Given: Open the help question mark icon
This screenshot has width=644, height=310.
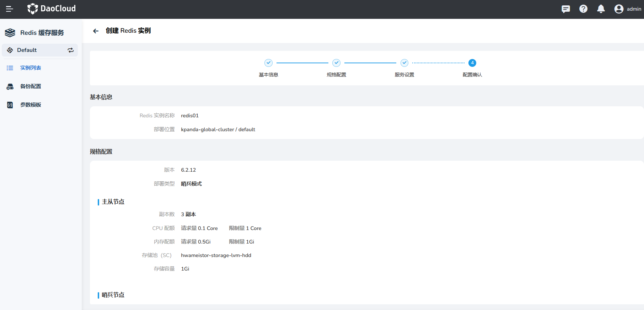Looking at the screenshot, I should pyautogui.click(x=583, y=9).
